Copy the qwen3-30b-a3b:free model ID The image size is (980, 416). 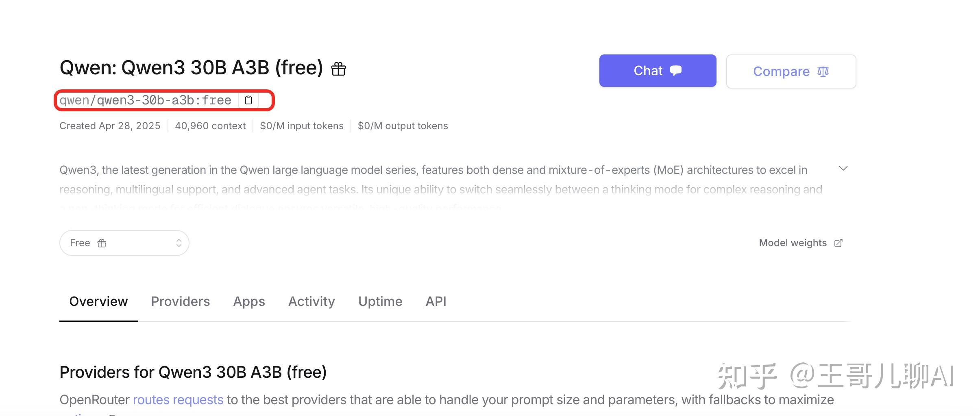248,100
